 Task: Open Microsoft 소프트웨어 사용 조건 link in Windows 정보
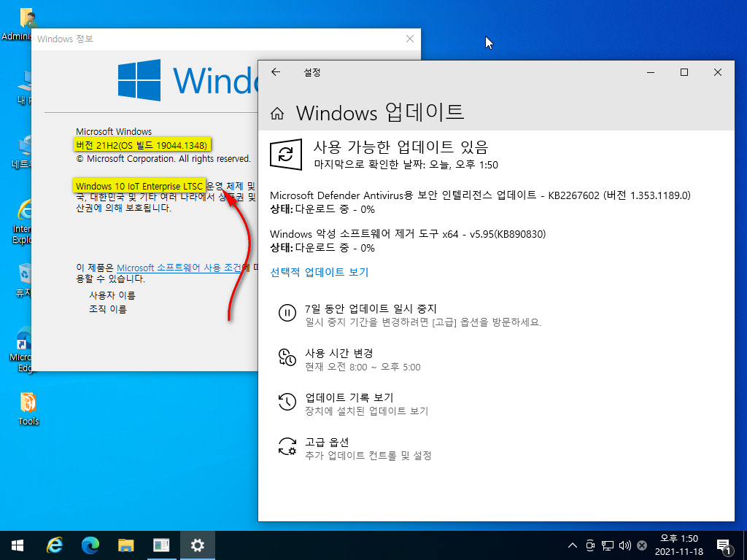pos(179,268)
